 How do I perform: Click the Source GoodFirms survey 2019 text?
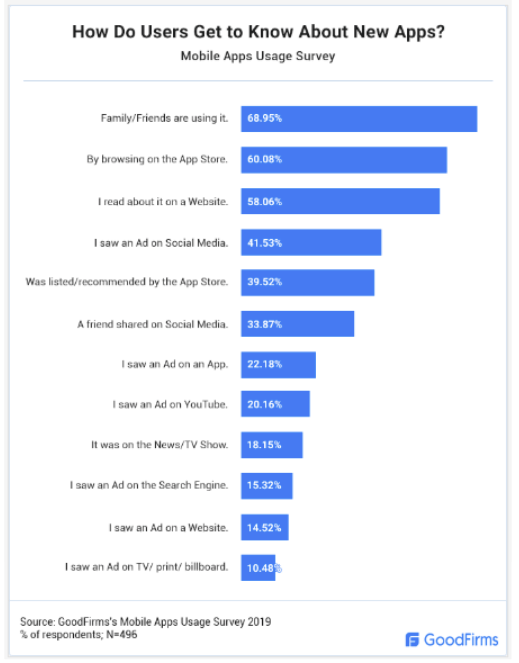point(146,622)
